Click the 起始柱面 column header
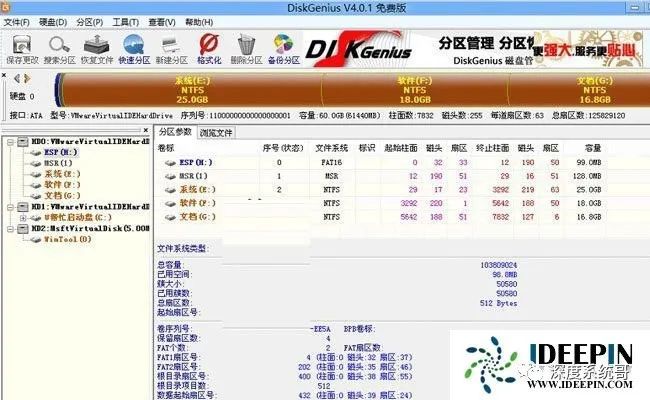 400,148
